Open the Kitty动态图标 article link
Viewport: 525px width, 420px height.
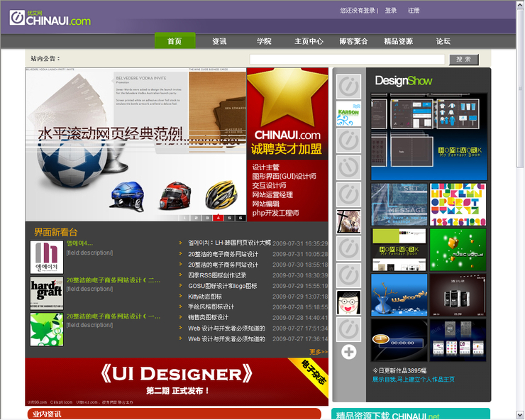pyautogui.click(x=204, y=297)
